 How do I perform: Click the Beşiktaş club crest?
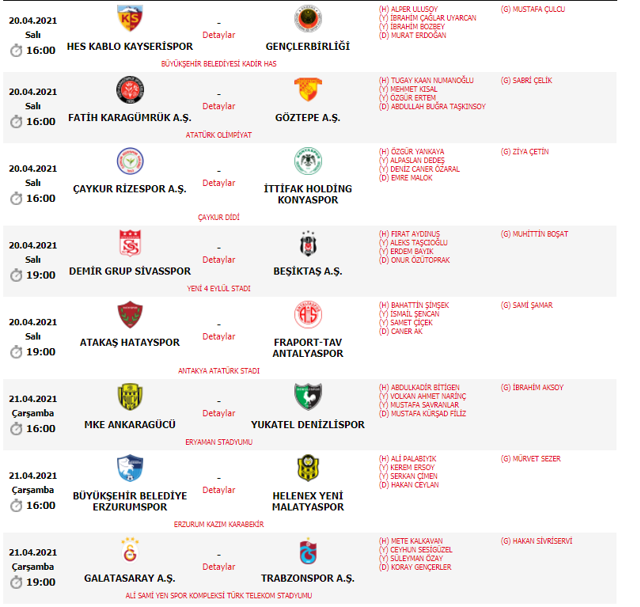pyautogui.click(x=308, y=243)
